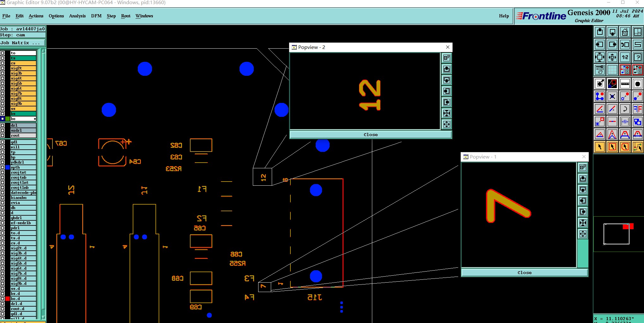The width and height of the screenshot is (644, 323).
Task: Click the zoom out contract-arrows icon
Action: click(612, 57)
